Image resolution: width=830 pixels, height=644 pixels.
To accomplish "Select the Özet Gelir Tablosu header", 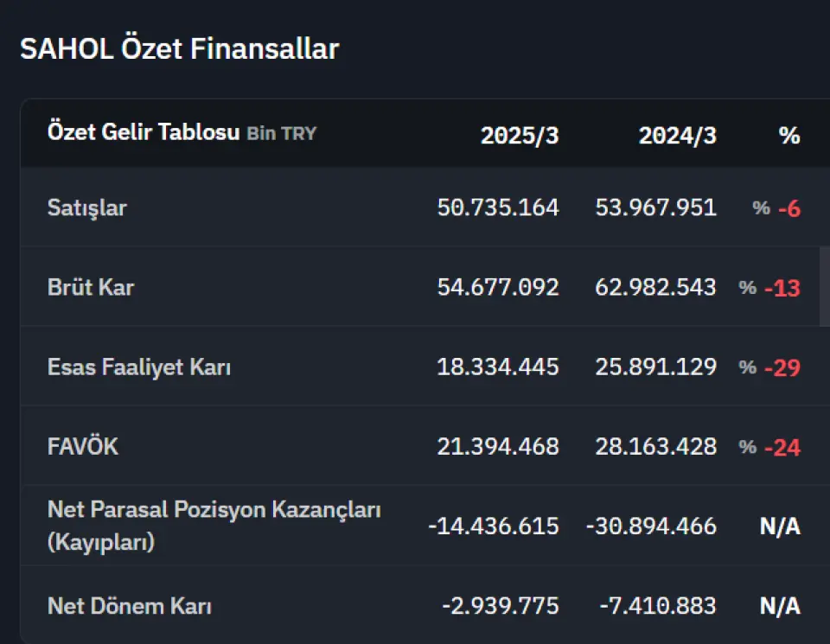I will (x=144, y=131).
